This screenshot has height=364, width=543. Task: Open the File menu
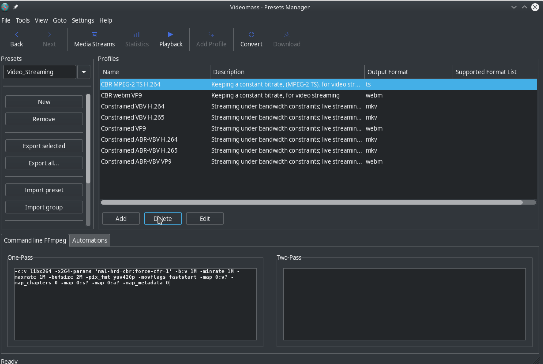point(6,20)
